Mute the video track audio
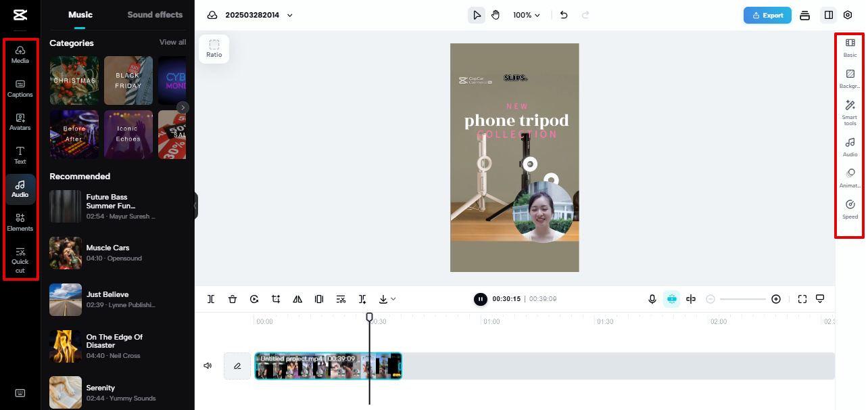The width and height of the screenshot is (868, 410). pos(208,365)
